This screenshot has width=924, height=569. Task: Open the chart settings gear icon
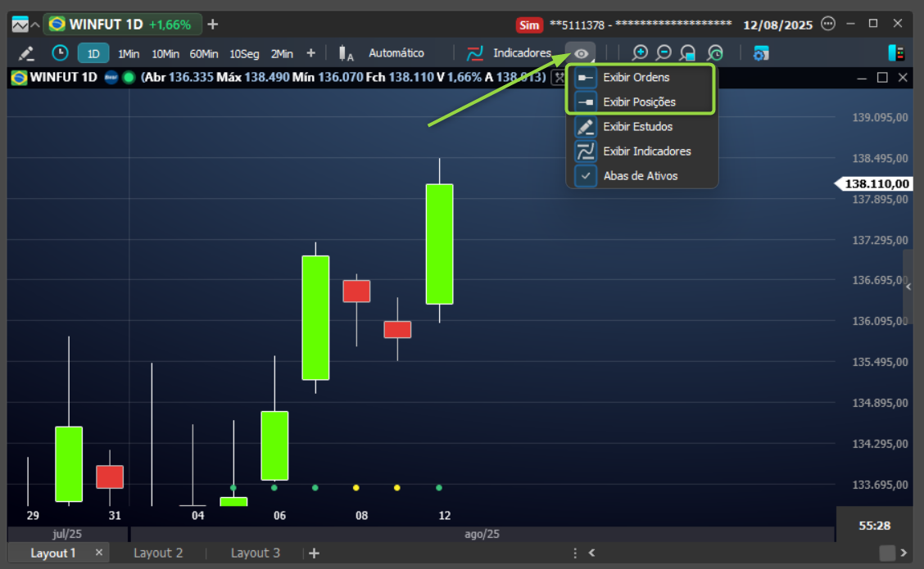tap(761, 53)
